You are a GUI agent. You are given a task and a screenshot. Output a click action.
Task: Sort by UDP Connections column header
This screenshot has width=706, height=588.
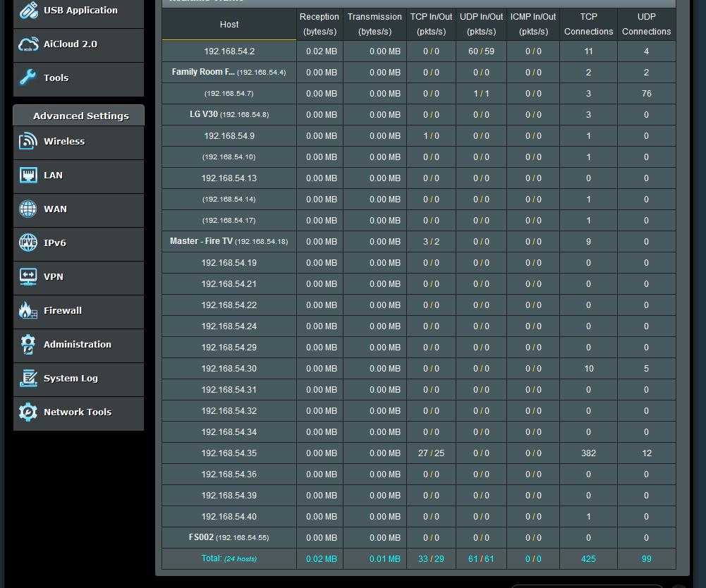[646, 24]
